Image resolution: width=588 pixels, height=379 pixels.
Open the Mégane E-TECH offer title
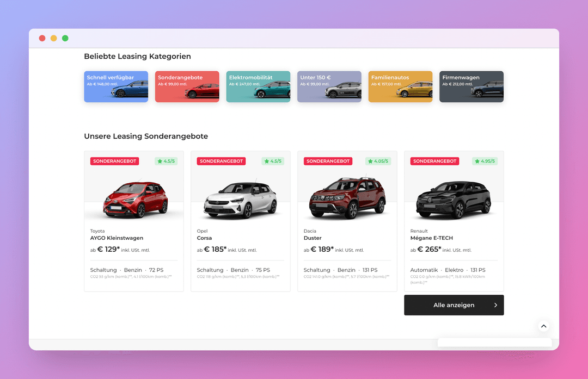click(431, 238)
